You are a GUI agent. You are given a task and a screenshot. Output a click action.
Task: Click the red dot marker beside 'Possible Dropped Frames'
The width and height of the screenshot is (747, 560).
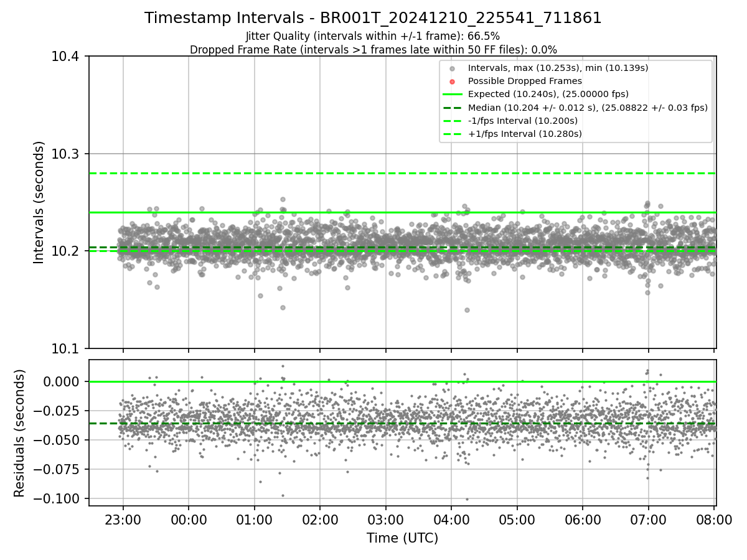tap(453, 82)
